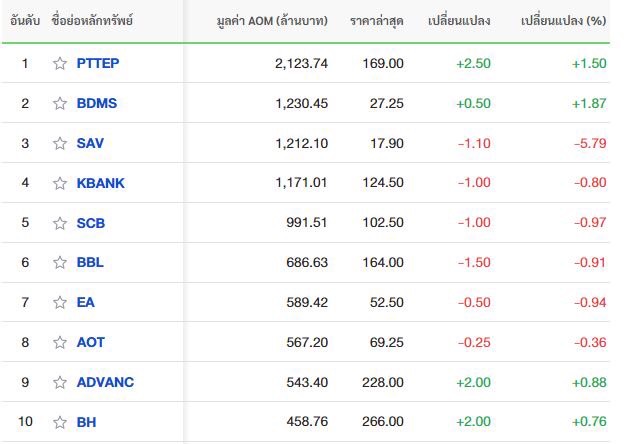Toggle favorite star for PTTEP
This screenshot has width=631, height=444.
[x=60, y=63]
